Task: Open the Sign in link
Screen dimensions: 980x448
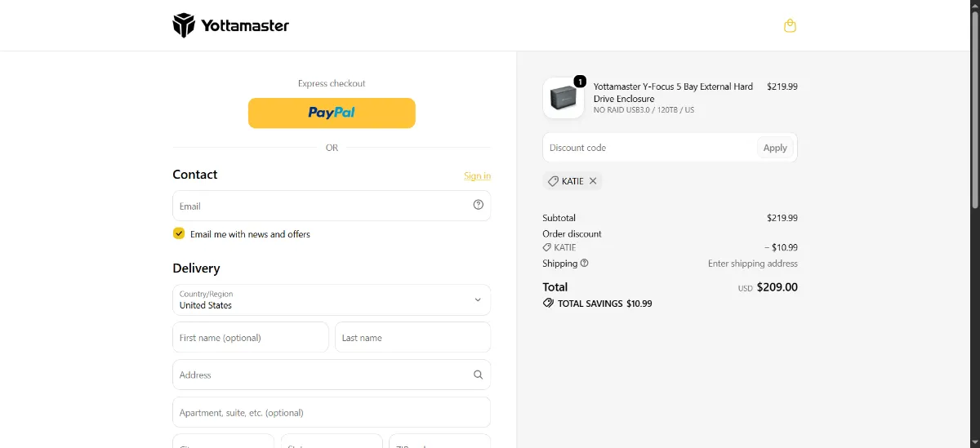Action: (477, 175)
